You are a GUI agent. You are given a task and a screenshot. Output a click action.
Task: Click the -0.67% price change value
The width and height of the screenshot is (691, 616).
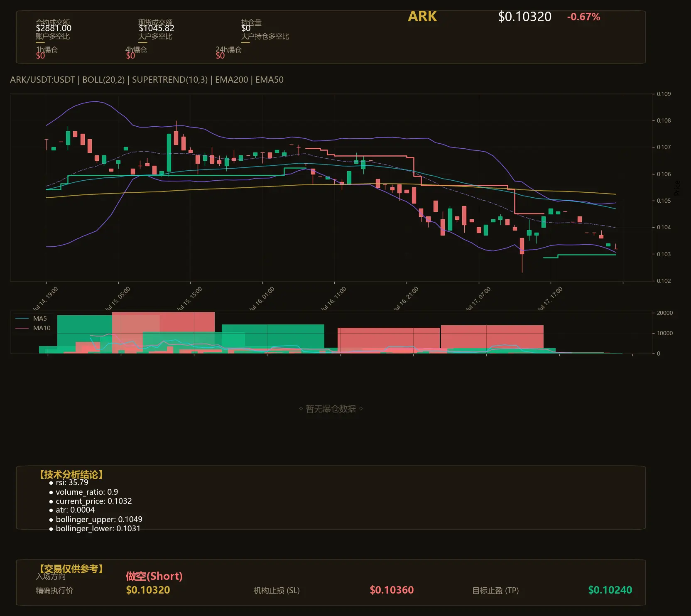coord(583,17)
